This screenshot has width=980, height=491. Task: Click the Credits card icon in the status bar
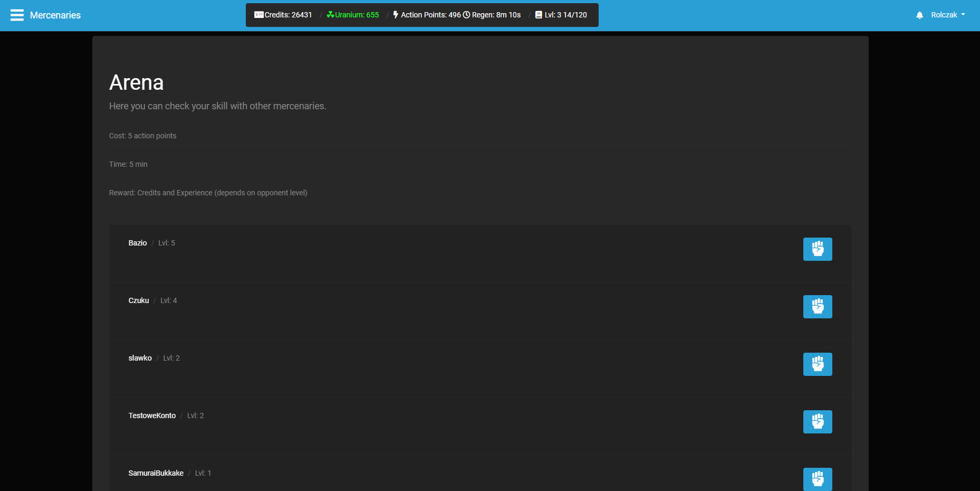[258, 15]
